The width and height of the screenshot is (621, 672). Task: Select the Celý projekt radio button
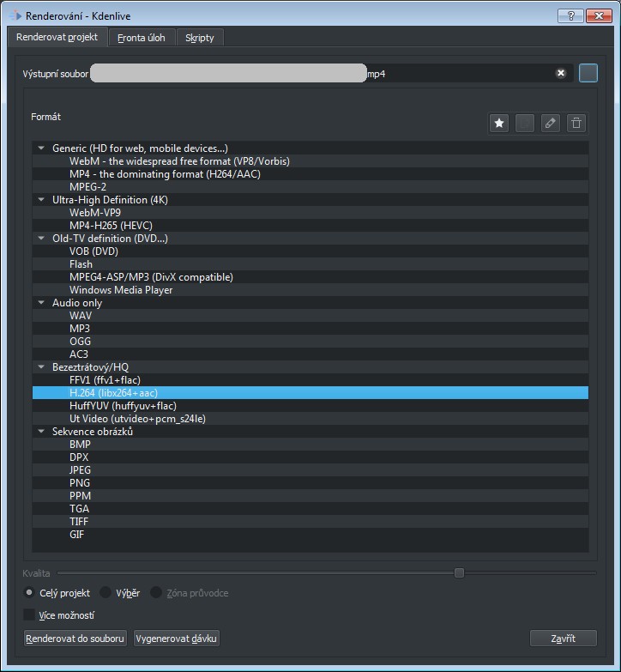[30, 593]
